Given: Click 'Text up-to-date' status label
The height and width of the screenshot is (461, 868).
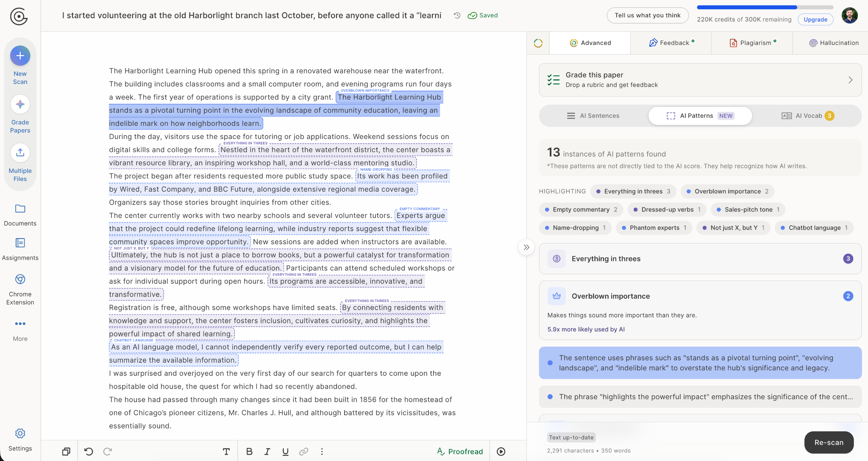Looking at the screenshot, I should (571, 437).
